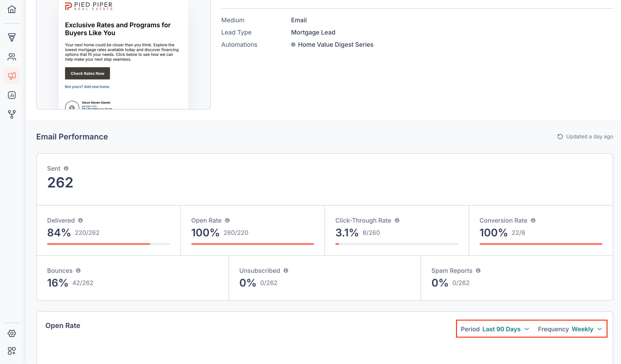Show info tooltip for Bounces
The width and height of the screenshot is (621, 364).
[x=78, y=271]
